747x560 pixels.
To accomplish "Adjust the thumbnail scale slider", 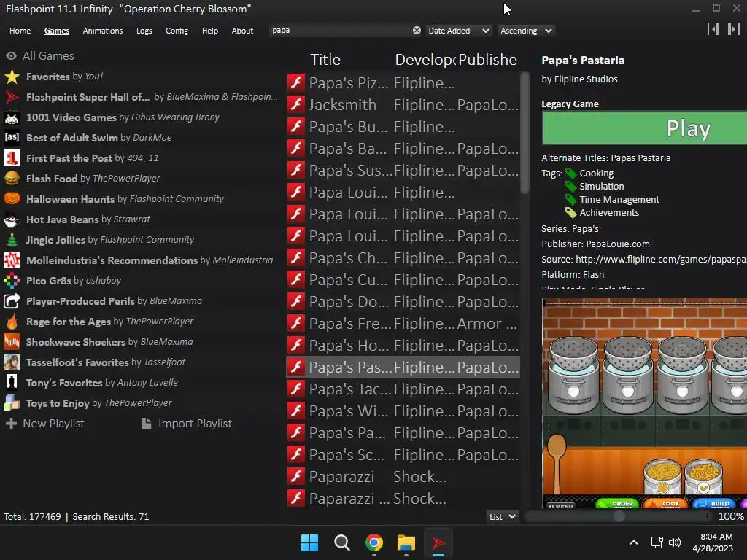I will (619, 517).
